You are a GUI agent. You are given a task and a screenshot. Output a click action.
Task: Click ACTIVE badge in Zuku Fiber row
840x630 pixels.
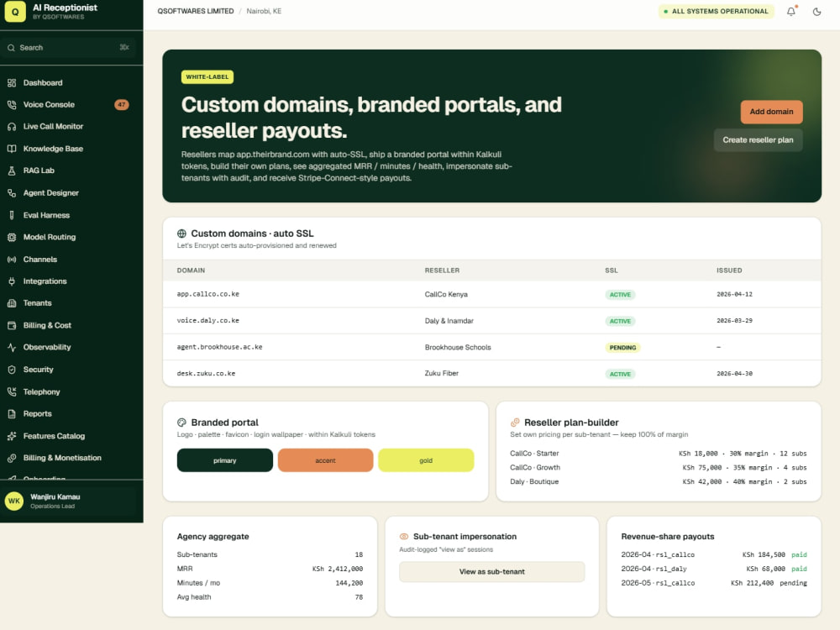(x=620, y=374)
